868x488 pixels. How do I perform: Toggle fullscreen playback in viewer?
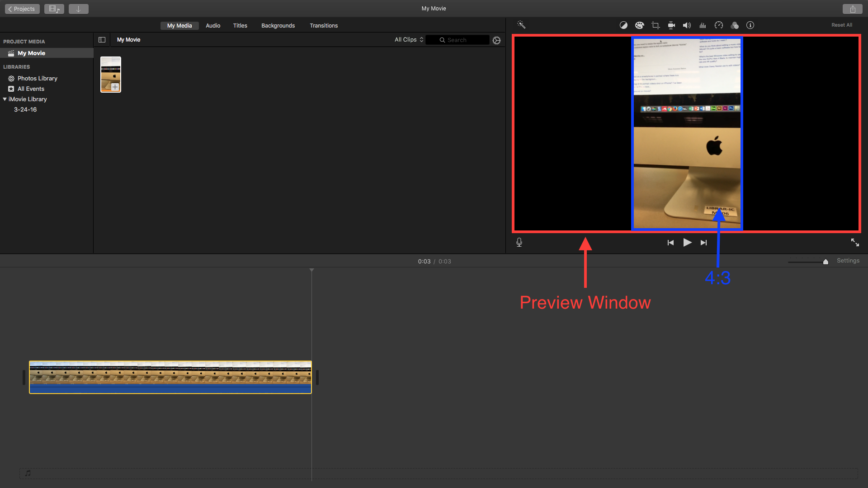click(855, 243)
